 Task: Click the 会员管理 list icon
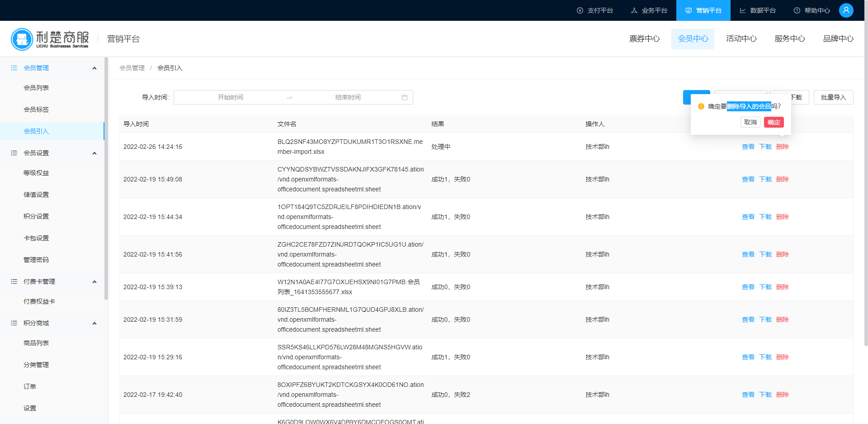tap(14, 68)
